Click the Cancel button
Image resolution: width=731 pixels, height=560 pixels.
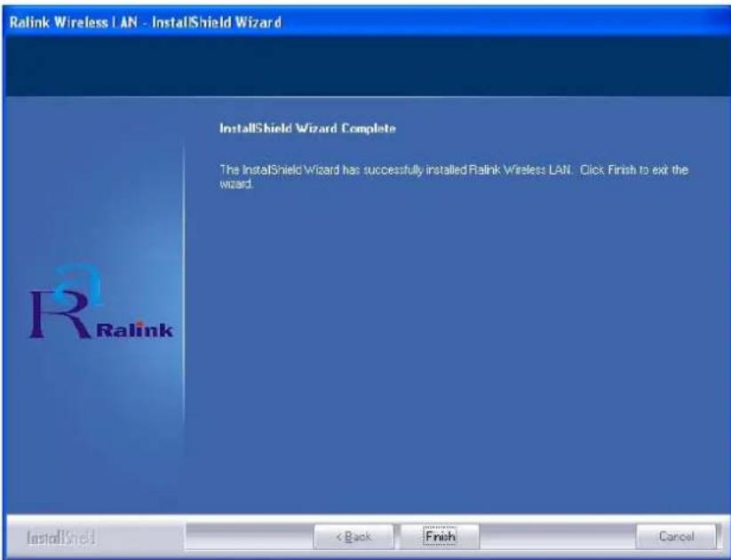676,537
